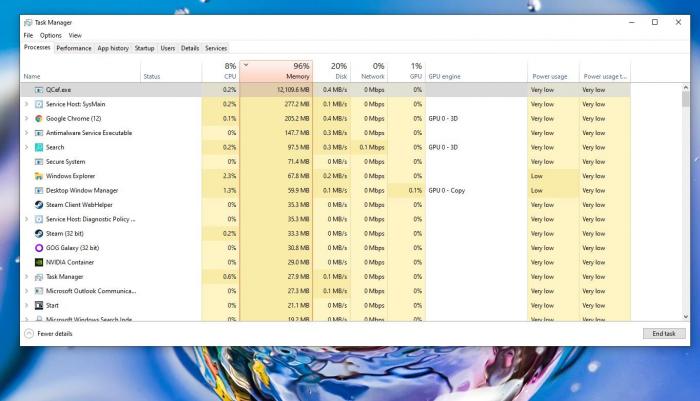Select the QCef.exe memory value 12,109.6 MB
700x401 pixels.
point(293,90)
